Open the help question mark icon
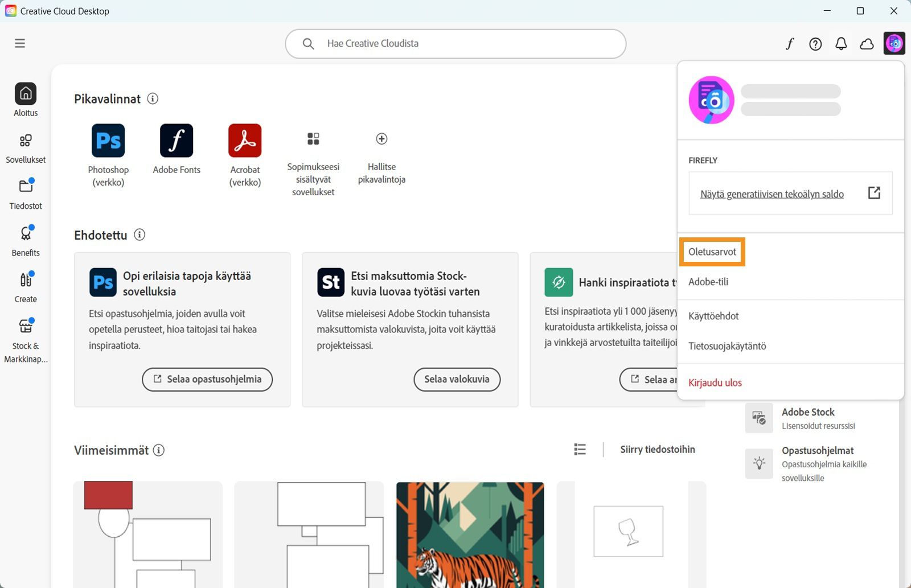This screenshot has height=588, width=911. (x=815, y=44)
